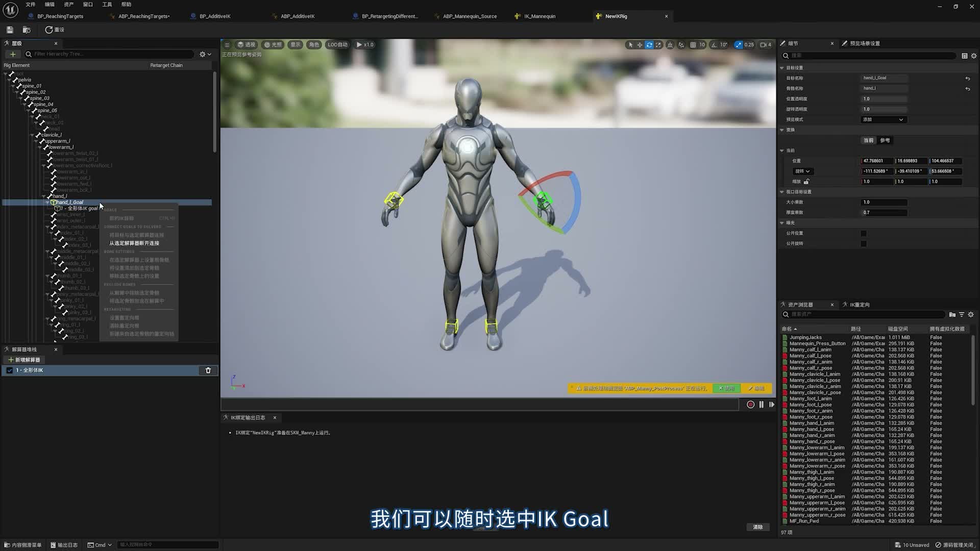Enable the expose rotation checkbox

click(x=864, y=243)
